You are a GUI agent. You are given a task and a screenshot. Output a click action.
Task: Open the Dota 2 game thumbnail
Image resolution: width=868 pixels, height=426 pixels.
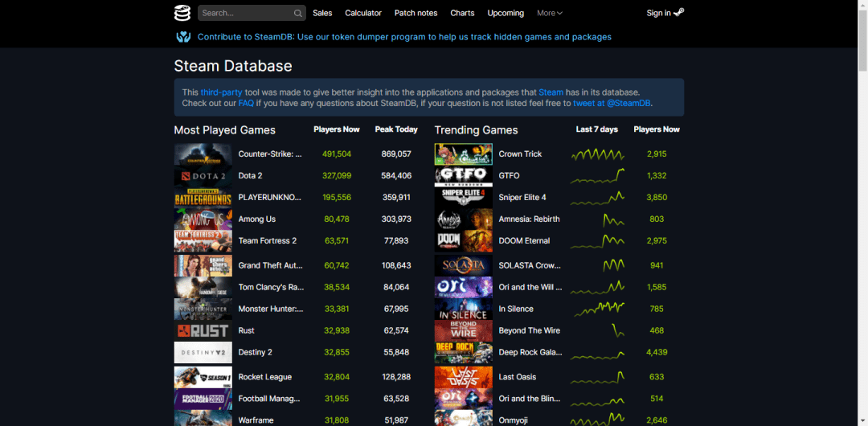point(203,175)
